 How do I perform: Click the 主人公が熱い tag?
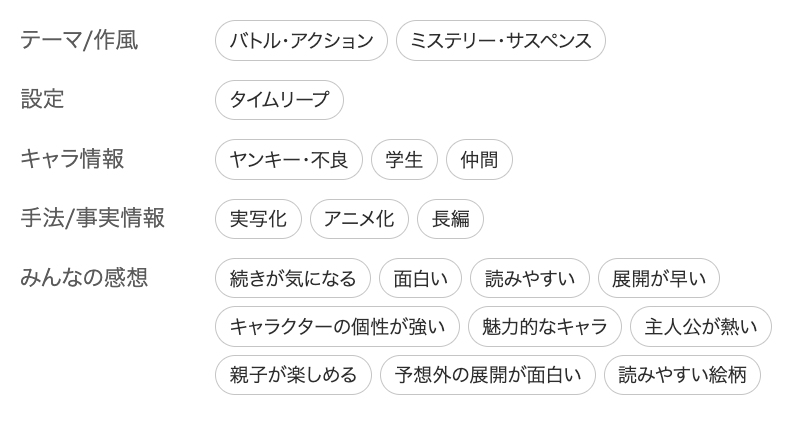pos(700,327)
